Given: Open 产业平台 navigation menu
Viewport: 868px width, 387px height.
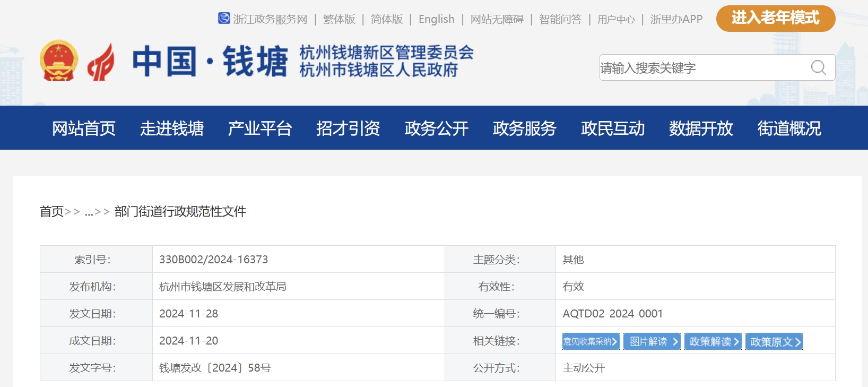Looking at the screenshot, I should pyautogui.click(x=260, y=128).
